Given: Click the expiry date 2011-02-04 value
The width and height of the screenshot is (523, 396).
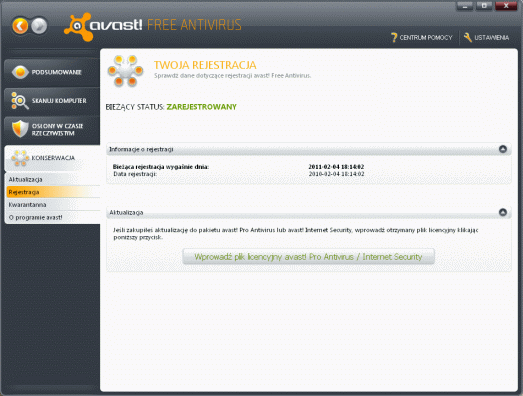Looking at the screenshot, I should point(336,167).
